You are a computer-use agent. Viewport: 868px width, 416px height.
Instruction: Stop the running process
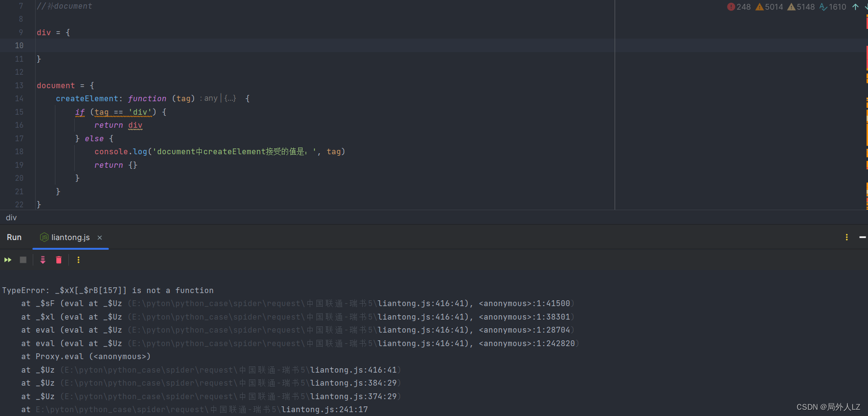click(x=23, y=260)
